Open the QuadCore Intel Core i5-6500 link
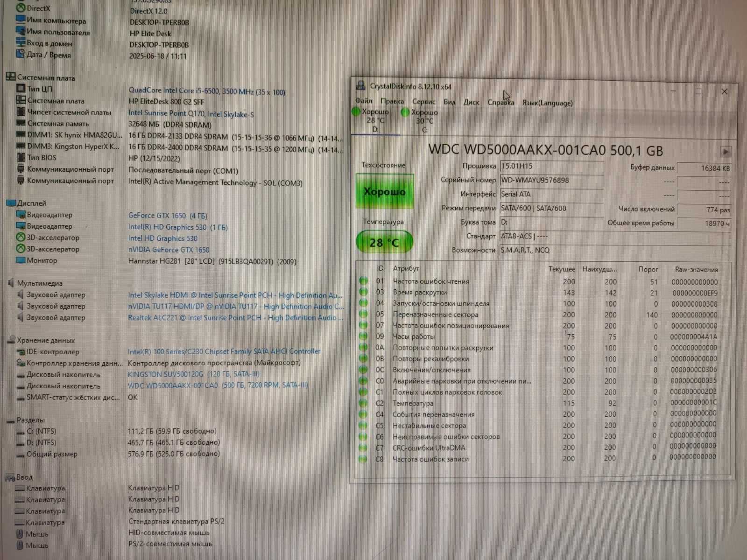Image resolution: width=747 pixels, height=560 pixels. (x=207, y=91)
